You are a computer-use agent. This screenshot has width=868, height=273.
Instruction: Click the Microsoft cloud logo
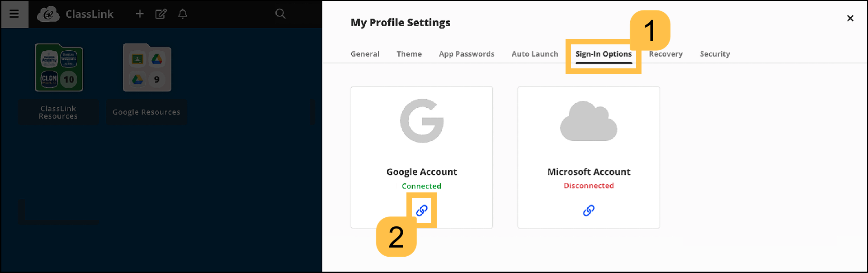click(x=589, y=121)
